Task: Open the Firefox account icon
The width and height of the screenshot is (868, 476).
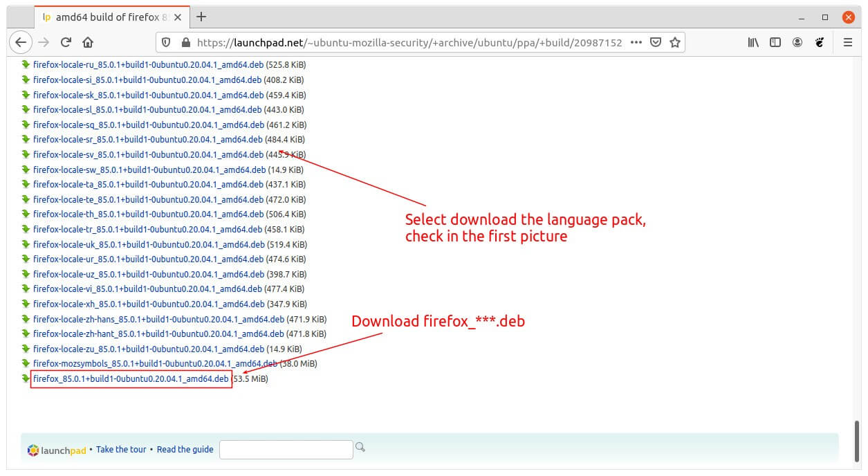Action: click(797, 42)
